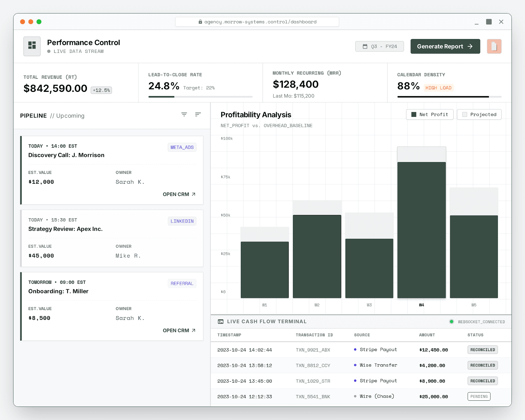Toggle the LIVE DATA STREAM indicator dot
525x420 pixels.
49,51
